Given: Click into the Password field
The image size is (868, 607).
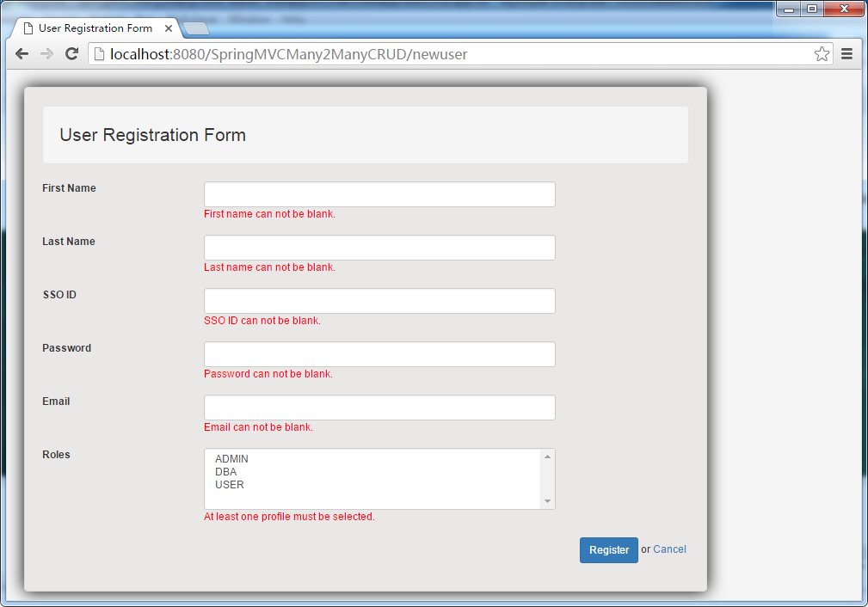Looking at the screenshot, I should (379, 354).
